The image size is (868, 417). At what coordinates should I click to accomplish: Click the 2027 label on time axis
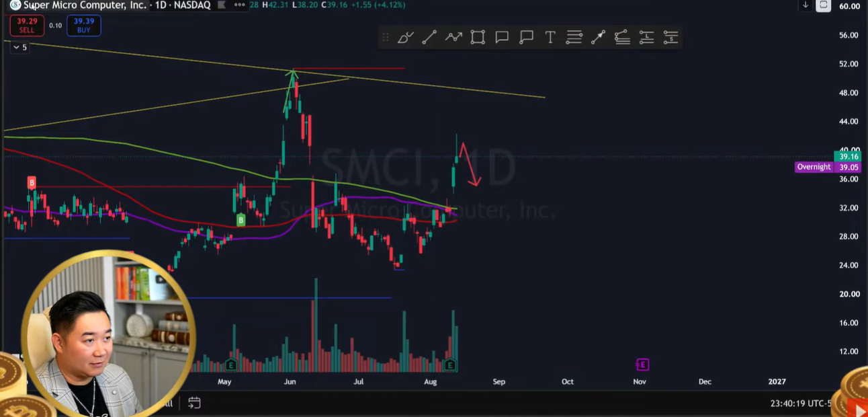[777, 381]
